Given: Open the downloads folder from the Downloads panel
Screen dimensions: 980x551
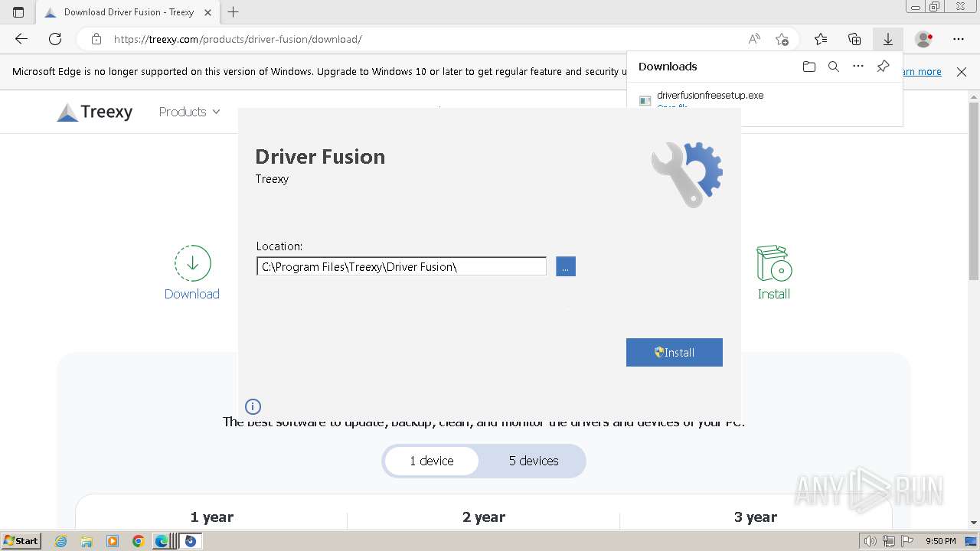Looking at the screenshot, I should coord(809,67).
